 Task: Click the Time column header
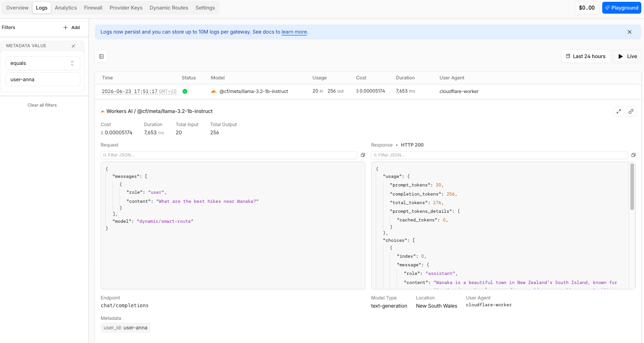click(x=107, y=78)
